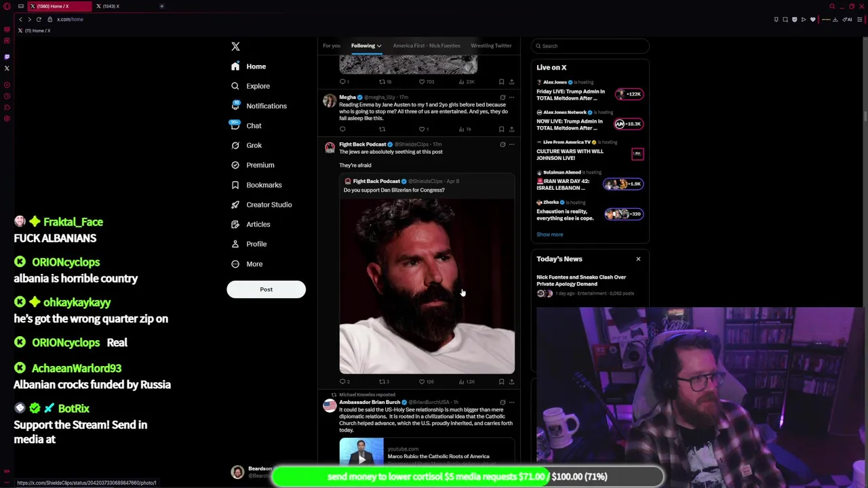Open browser downloads in the toolbar

tap(835, 19)
